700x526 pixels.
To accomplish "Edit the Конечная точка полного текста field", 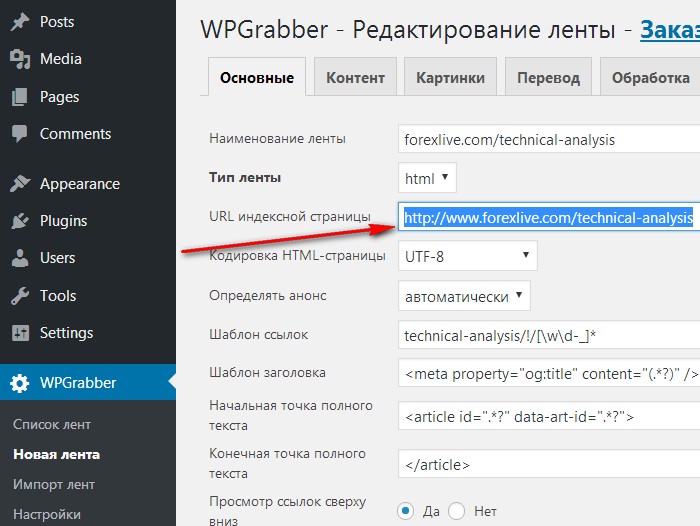I will tap(549, 464).
